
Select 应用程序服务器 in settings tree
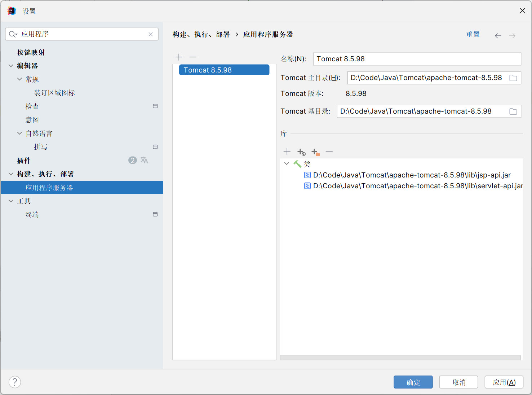[x=82, y=188]
